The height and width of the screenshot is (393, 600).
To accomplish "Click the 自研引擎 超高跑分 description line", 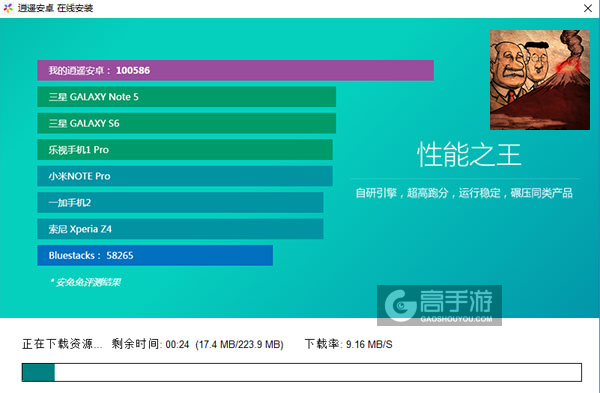I will pos(464,193).
